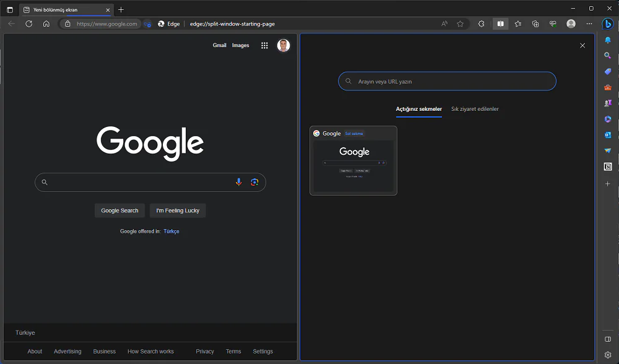This screenshot has width=619, height=364.
Task: Open Browser Essentials heart icon
Action: 552,24
